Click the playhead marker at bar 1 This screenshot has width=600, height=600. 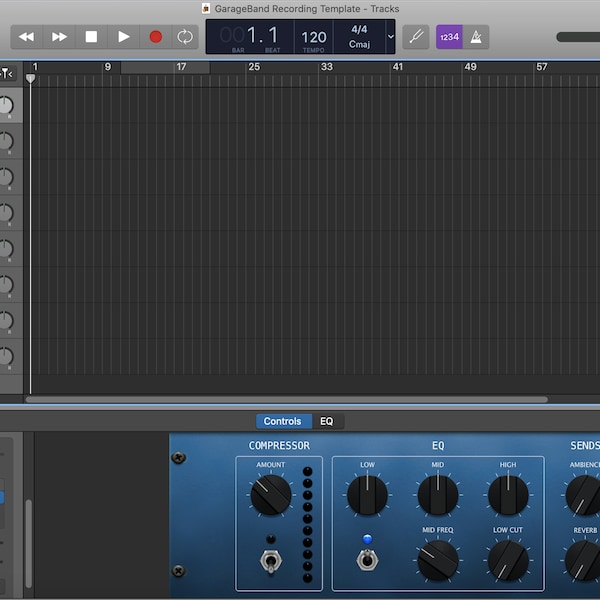click(x=30, y=78)
